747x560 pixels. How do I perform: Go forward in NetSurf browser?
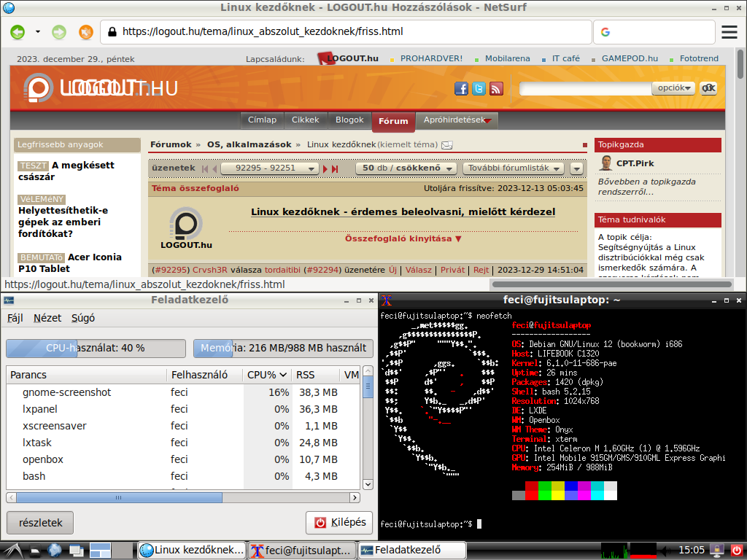tap(59, 32)
